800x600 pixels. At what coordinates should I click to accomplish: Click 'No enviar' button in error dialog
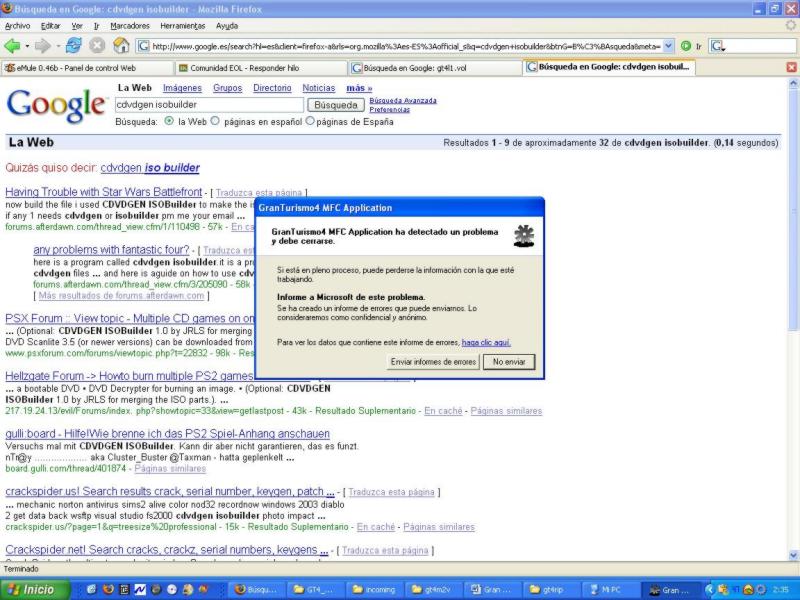509,362
